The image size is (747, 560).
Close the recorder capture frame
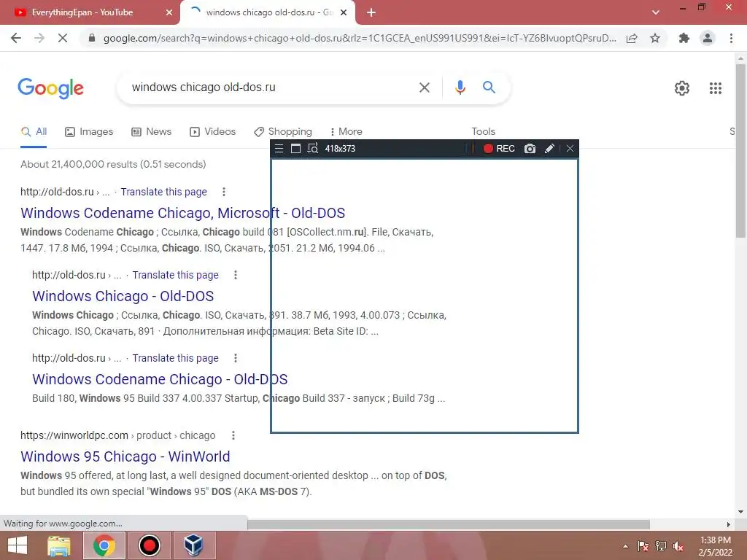tap(570, 149)
